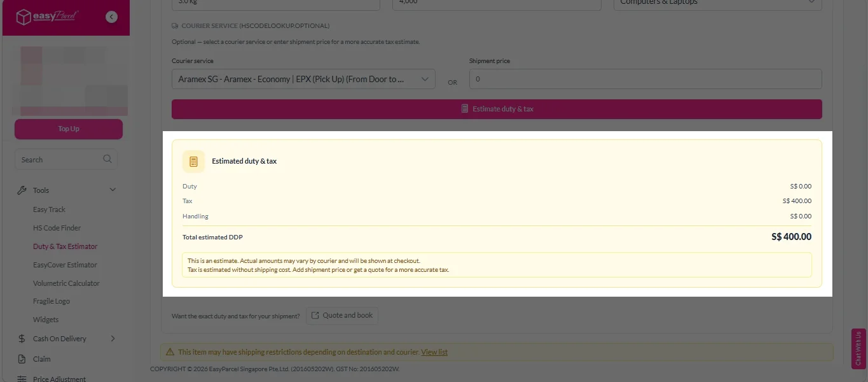Follow the View list link

pos(434,352)
